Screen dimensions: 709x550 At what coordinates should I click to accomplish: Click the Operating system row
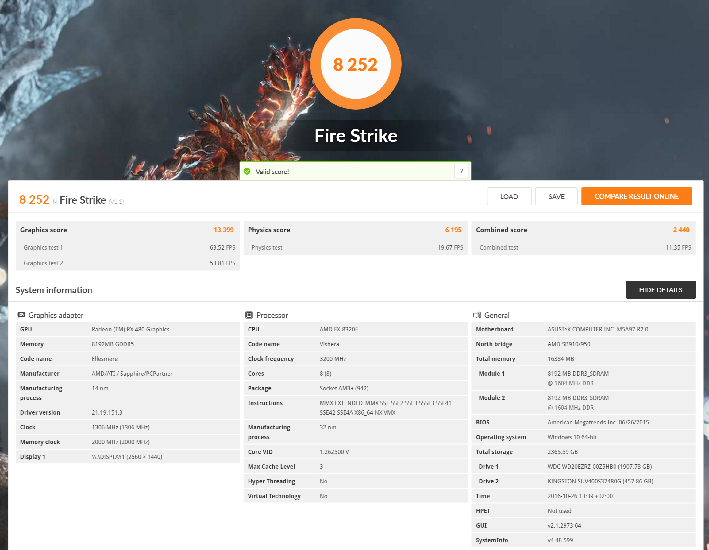(x=583, y=437)
